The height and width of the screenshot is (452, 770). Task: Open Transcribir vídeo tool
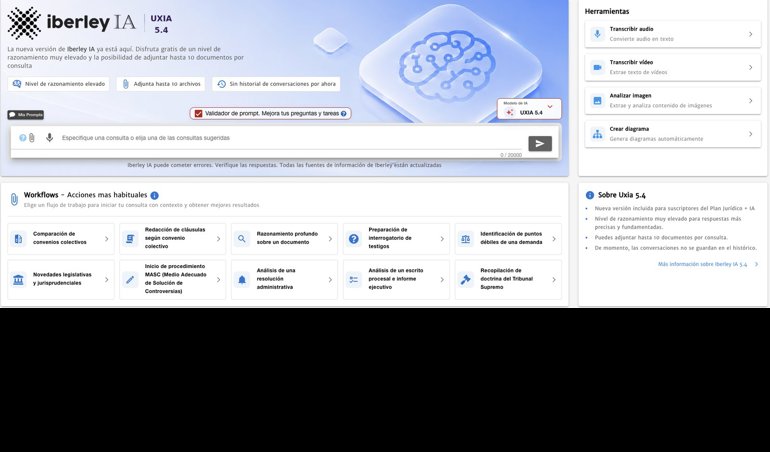pos(673,67)
